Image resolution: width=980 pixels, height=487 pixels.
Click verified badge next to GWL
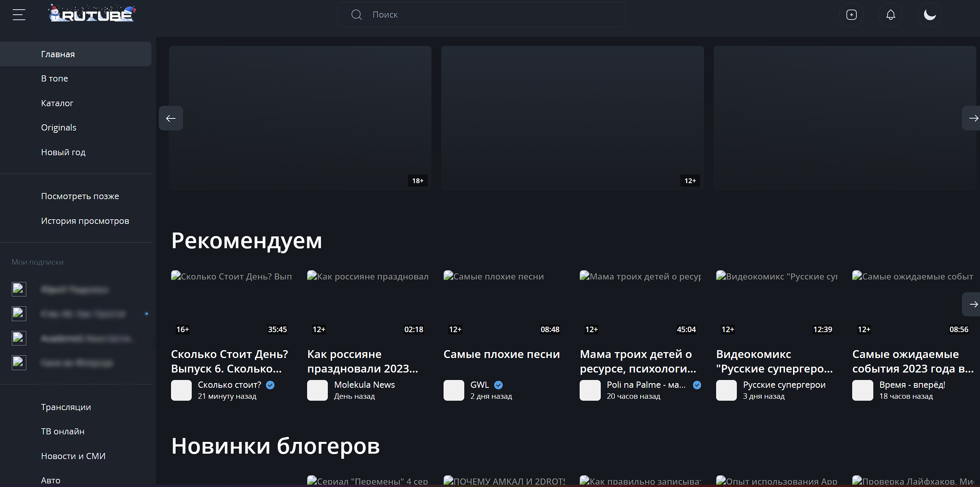pyautogui.click(x=498, y=385)
